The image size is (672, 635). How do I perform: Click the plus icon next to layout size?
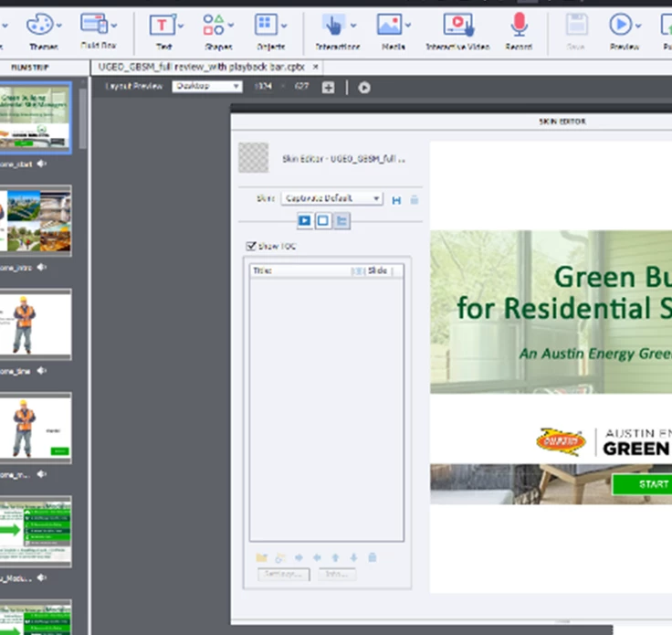click(329, 88)
